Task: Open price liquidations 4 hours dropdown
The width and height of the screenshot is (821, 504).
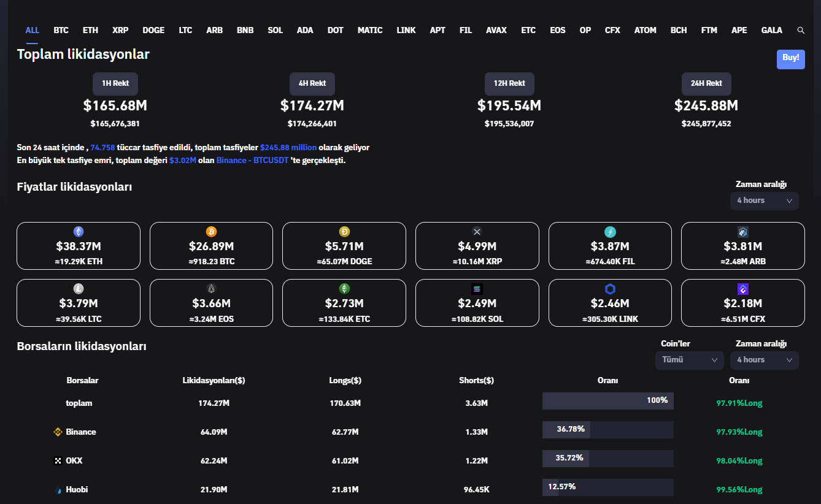Action: (764, 200)
